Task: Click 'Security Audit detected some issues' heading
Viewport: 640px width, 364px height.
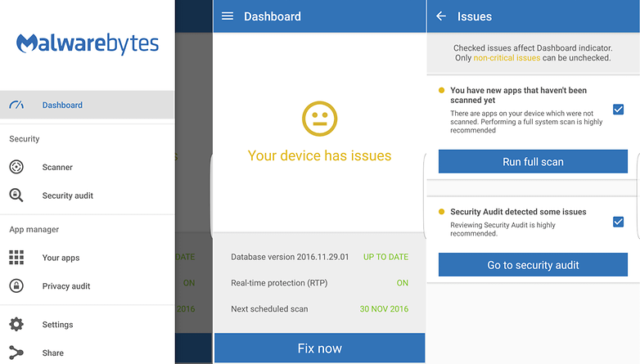Action: (x=518, y=212)
